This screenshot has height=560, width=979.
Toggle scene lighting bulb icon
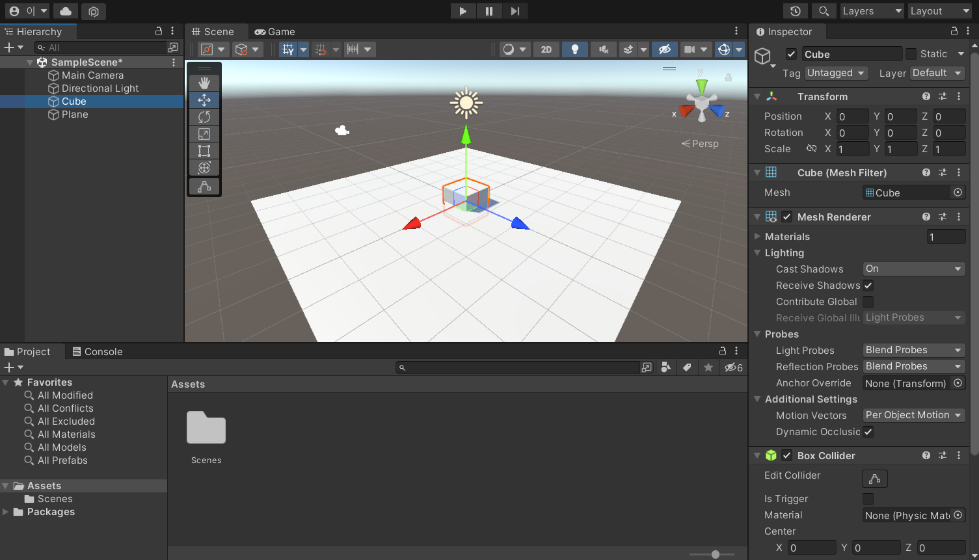click(x=575, y=49)
